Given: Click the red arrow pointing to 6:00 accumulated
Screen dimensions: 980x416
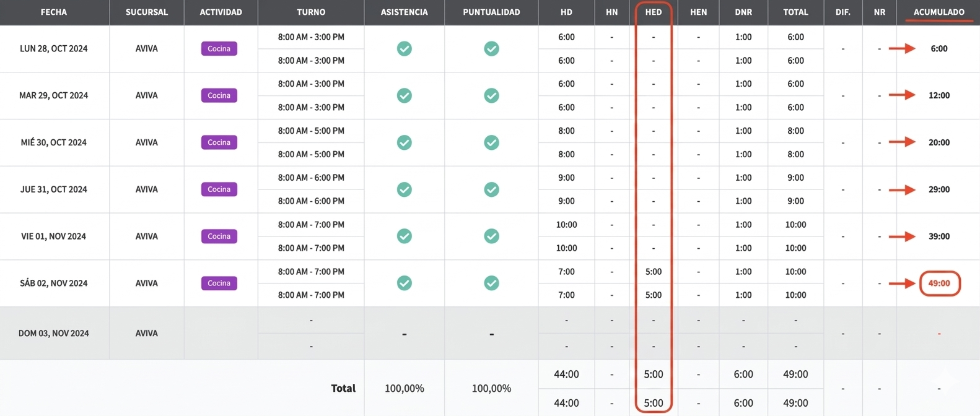Looking at the screenshot, I should pos(902,48).
